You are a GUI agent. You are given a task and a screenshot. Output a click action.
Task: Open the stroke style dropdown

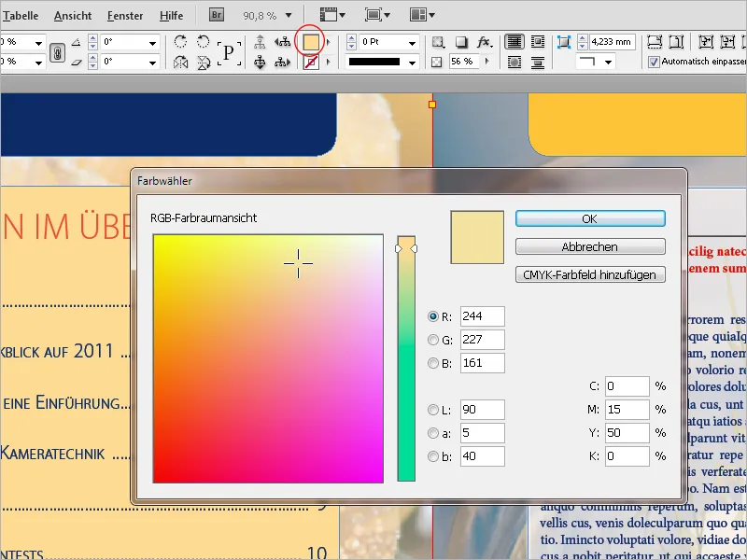(x=412, y=63)
